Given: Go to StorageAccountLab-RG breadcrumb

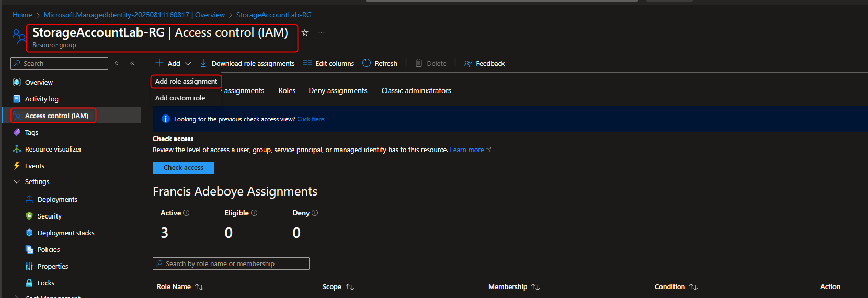Looking at the screenshot, I should [273, 15].
